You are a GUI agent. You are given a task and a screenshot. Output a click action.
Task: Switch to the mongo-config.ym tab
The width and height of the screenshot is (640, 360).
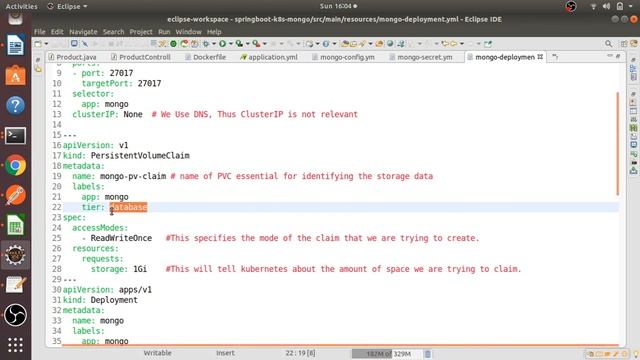point(347,57)
